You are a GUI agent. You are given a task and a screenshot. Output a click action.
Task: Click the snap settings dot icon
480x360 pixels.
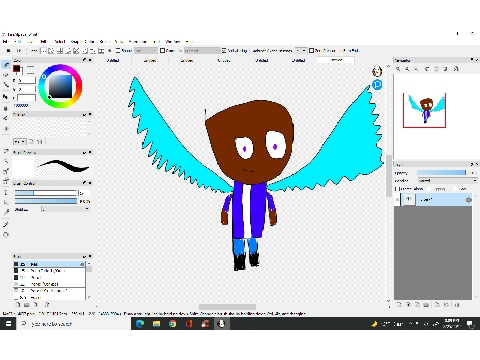(109, 51)
